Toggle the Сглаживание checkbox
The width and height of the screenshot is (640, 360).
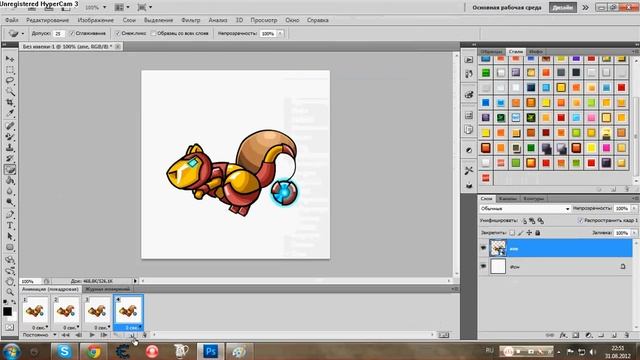[x=72, y=33]
